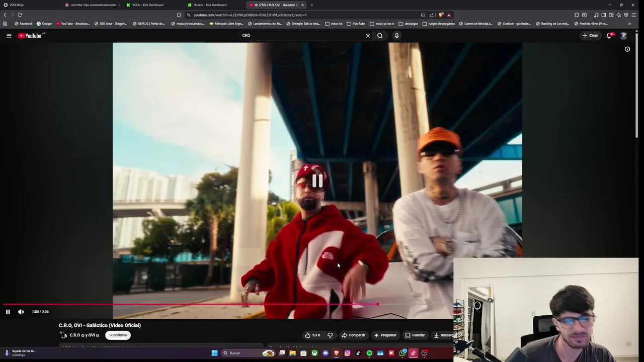The height and width of the screenshot is (362, 644).
Task: Open the Brave Shields lion icon
Action: (441, 15)
